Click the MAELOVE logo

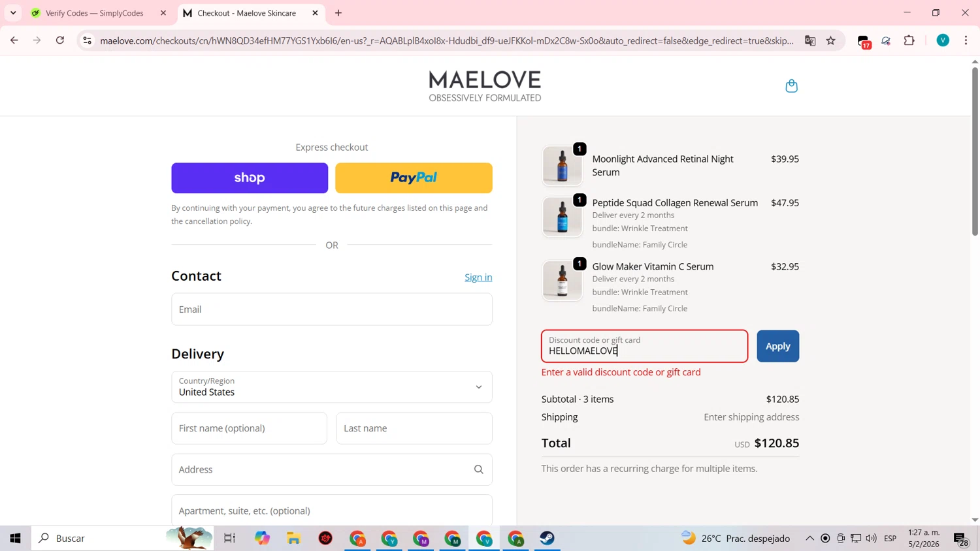point(485,86)
